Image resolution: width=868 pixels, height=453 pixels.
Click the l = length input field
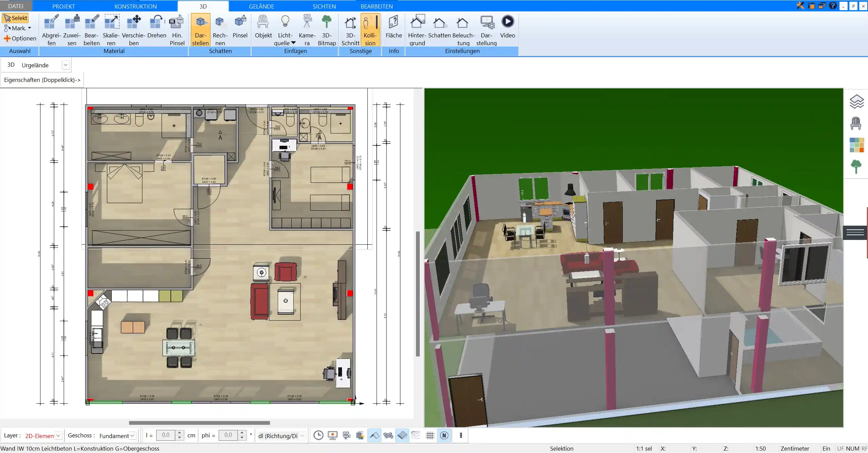pos(166,435)
